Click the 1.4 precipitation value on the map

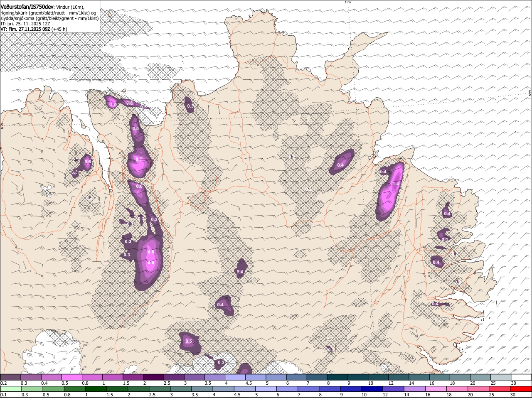point(396,184)
